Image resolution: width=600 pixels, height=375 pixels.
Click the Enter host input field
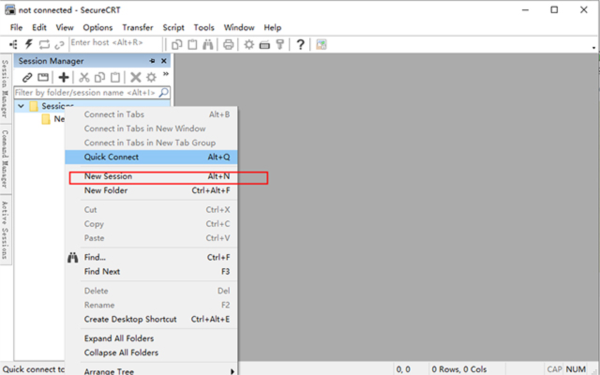tap(116, 43)
